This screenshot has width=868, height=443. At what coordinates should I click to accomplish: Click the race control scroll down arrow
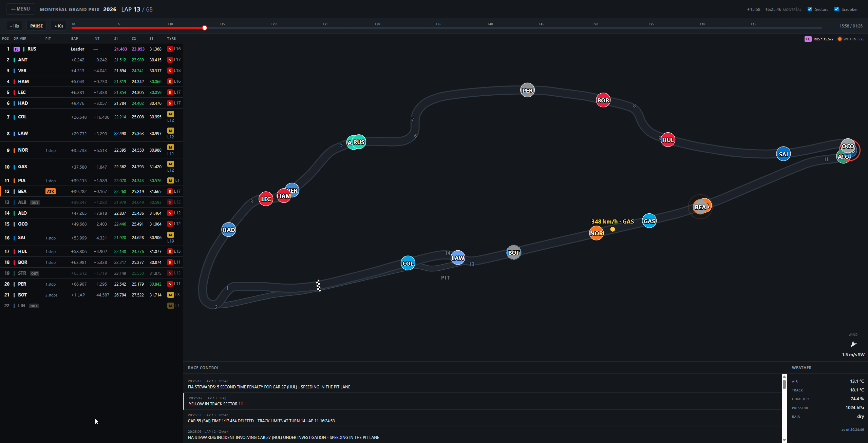[x=784, y=440]
